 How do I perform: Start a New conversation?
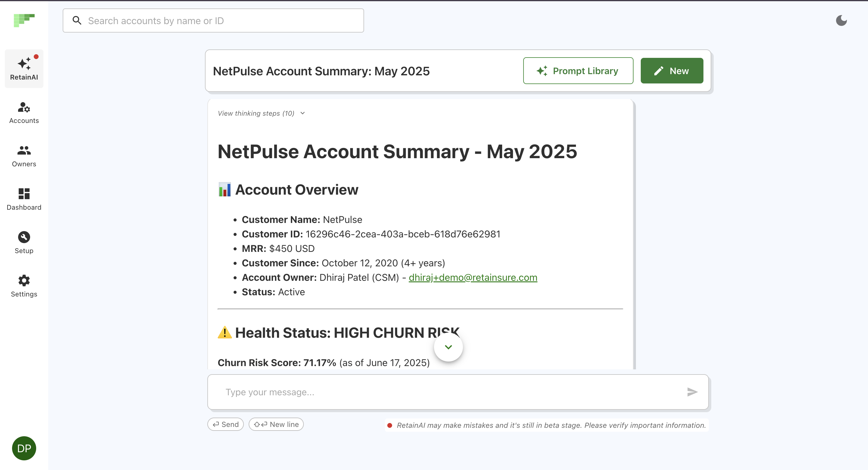(x=671, y=71)
